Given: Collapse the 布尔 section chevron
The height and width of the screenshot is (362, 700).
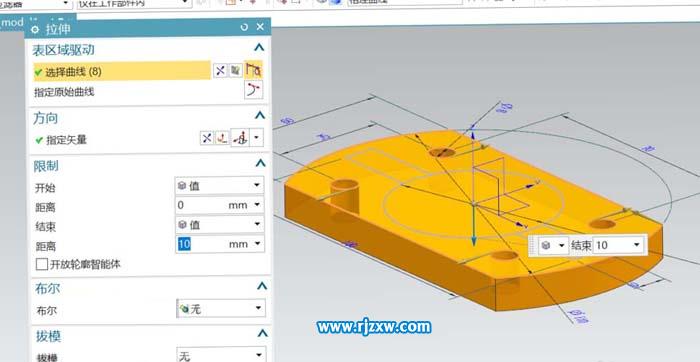Looking at the screenshot, I should [x=262, y=286].
